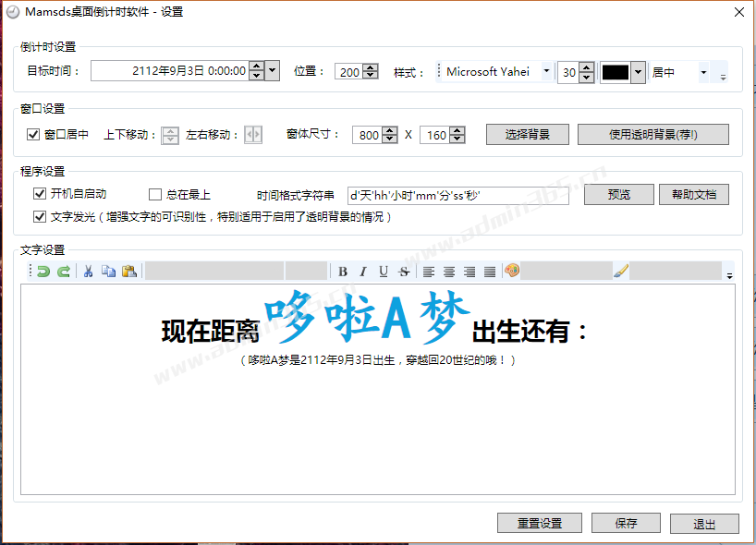
Task: Toggle 开机自启动 checkbox
Action: point(40,194)
